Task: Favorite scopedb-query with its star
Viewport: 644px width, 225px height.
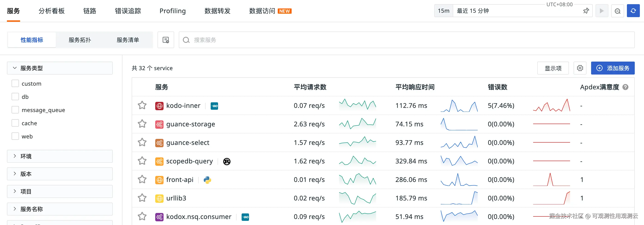Action: [142, 161]
